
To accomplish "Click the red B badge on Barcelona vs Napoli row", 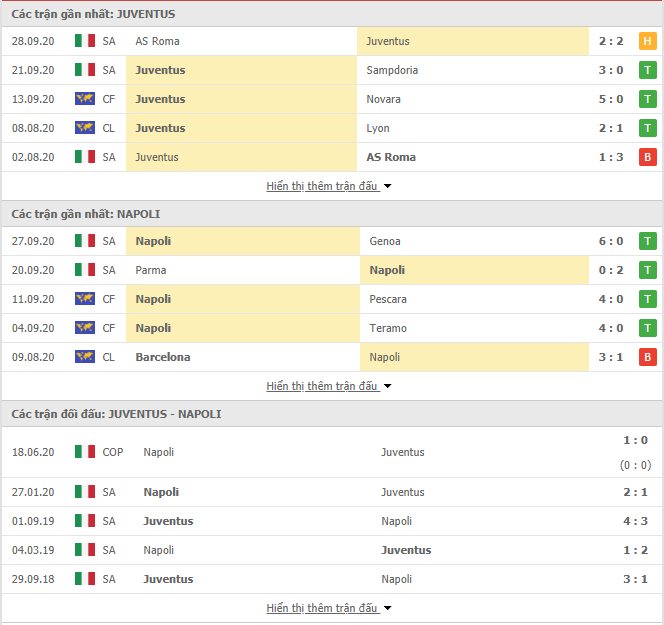I will 647,357.
